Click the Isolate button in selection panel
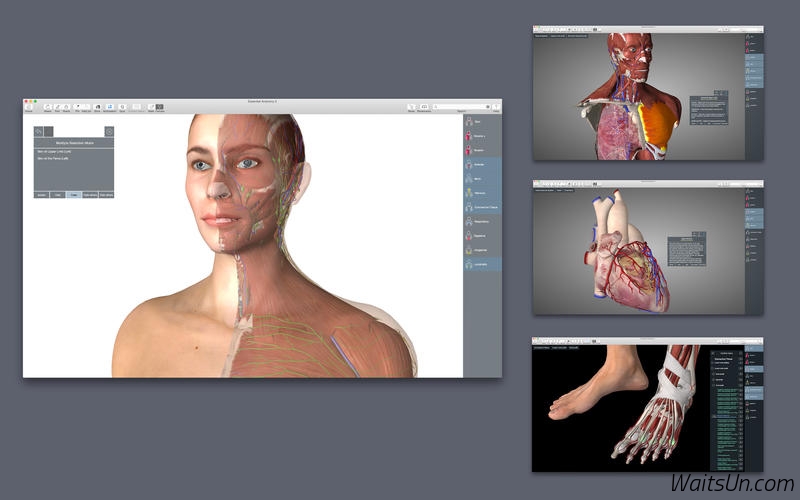 [41, 195]
